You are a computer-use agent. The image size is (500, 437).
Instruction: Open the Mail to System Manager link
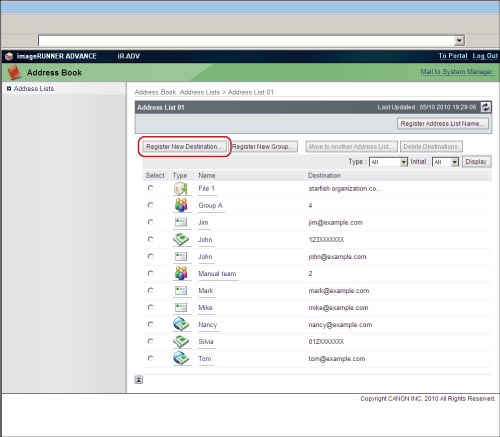(456, 72)
